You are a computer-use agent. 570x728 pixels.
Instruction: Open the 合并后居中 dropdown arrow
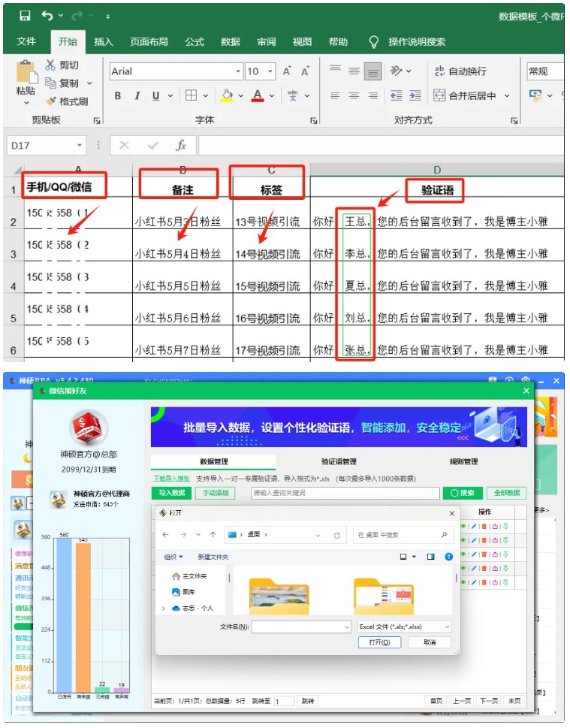pyautogui.click(x=507, y=95)
